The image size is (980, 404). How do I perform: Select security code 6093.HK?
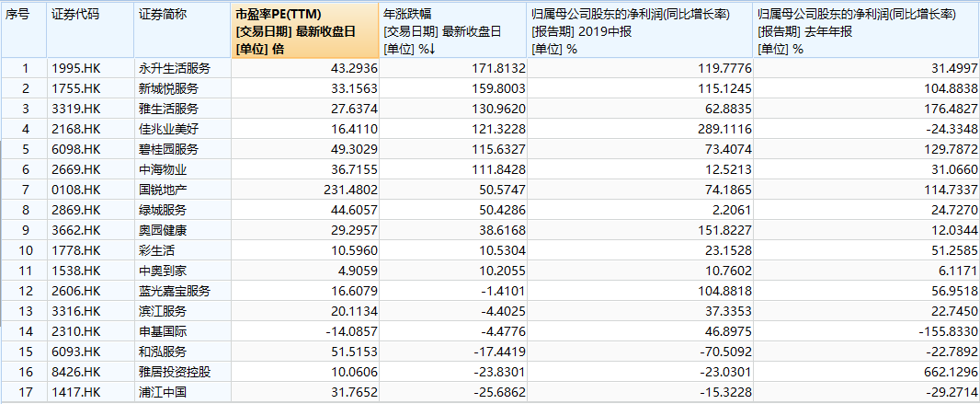(76, 352)
